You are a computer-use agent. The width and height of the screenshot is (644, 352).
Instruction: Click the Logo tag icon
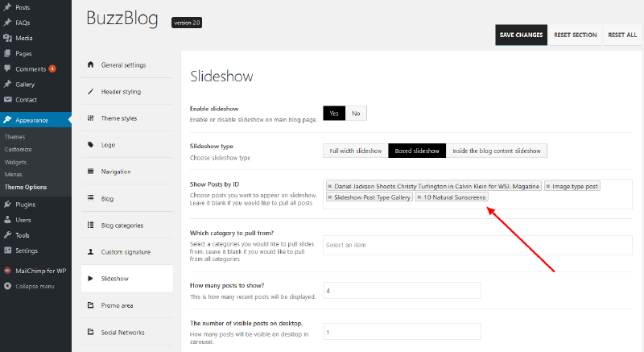point(90,145)
